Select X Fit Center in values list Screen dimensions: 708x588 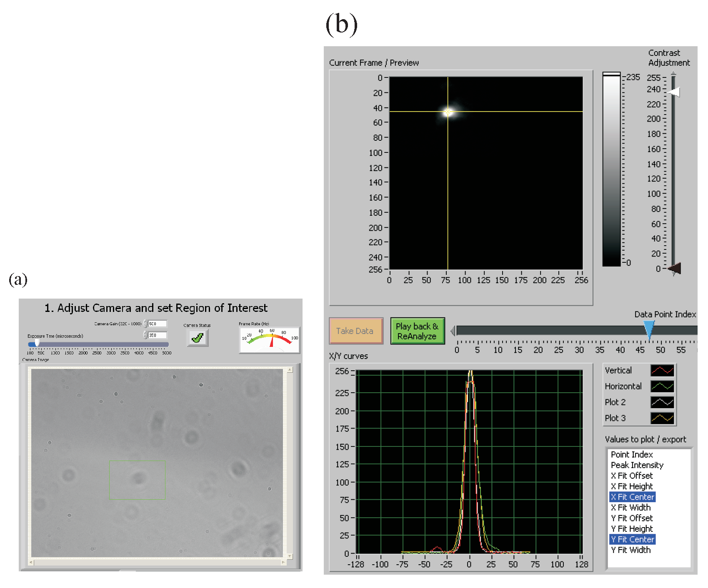[x=632, y=497]
